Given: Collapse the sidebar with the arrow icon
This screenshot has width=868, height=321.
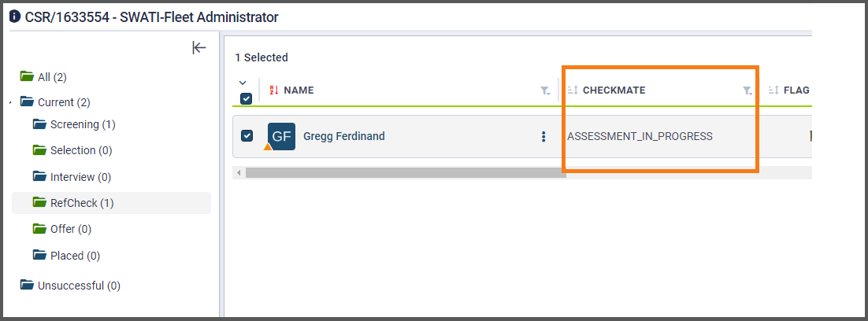Looking at the screenshot, I should pos(198,48).
